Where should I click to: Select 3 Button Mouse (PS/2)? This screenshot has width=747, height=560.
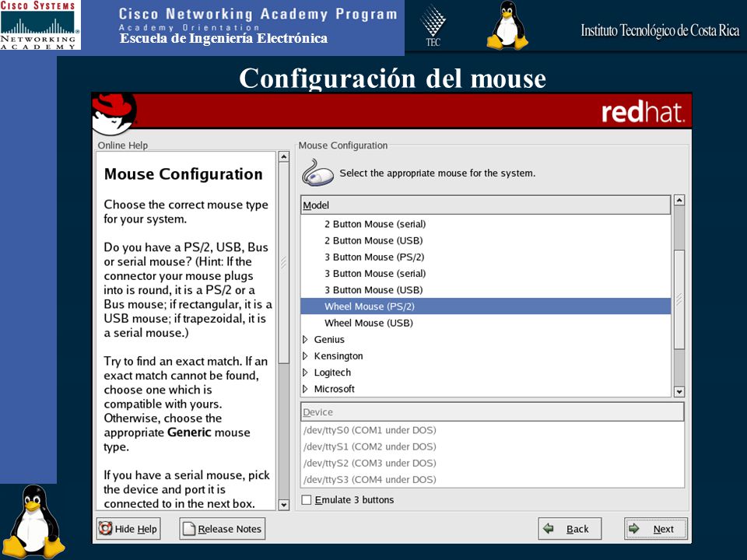486,257
